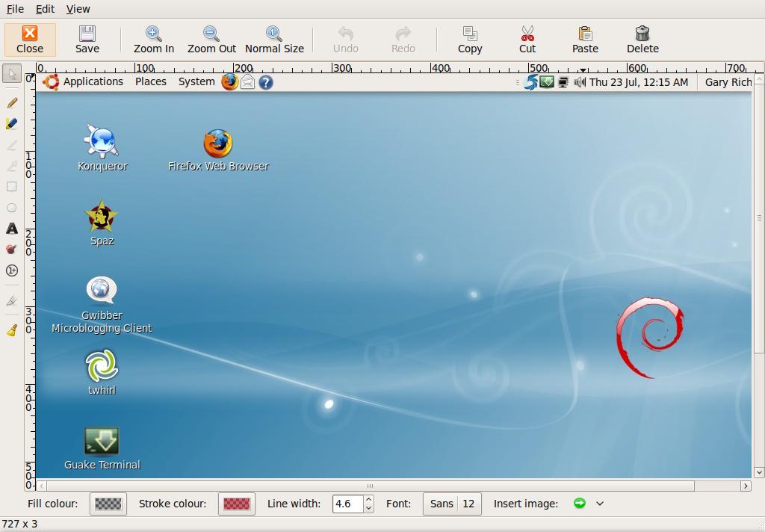Zoom Out of the canvas
The height and width of the screenshot is (532, 765).
211,40
